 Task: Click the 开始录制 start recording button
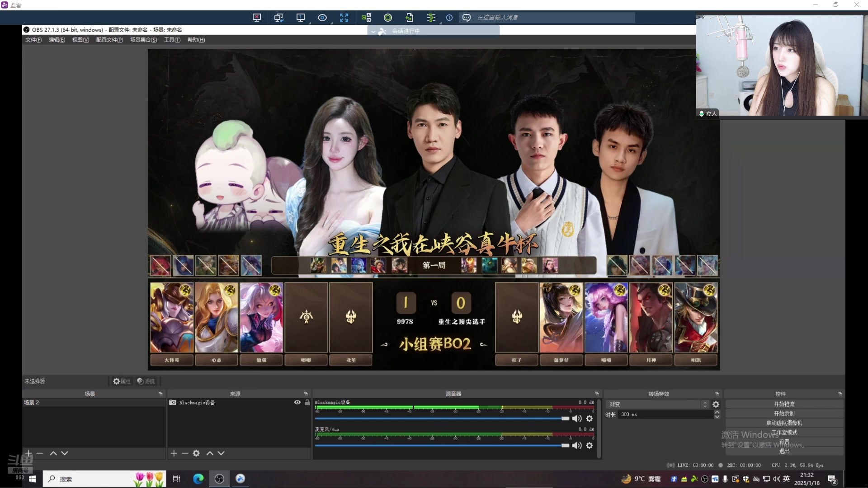pyautogui.click(x=784, y=413)
